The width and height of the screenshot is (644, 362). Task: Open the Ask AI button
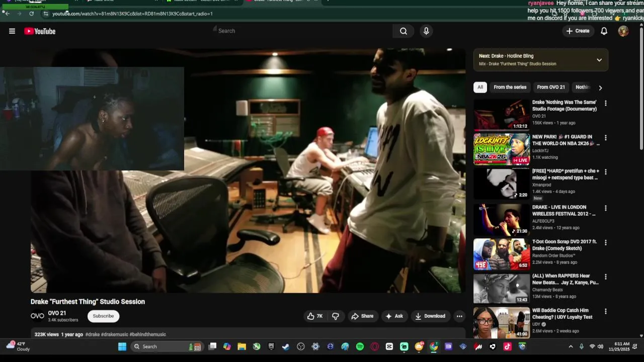click(394, 316)
